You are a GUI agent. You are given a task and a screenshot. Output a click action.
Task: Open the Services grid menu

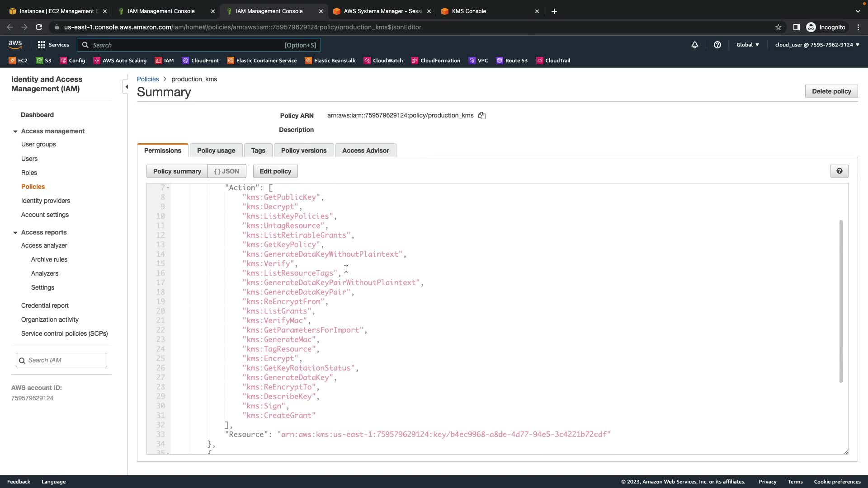tap(53, 45)
